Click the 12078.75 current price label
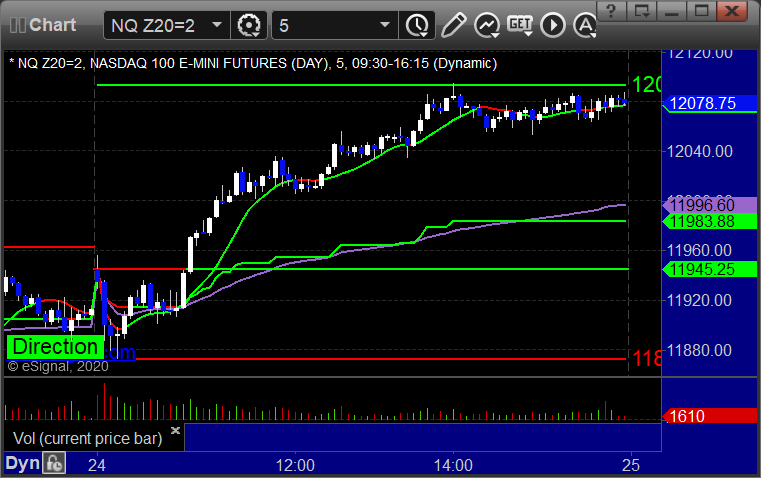Screen dimensions: 761x478 tap(710, 103)
